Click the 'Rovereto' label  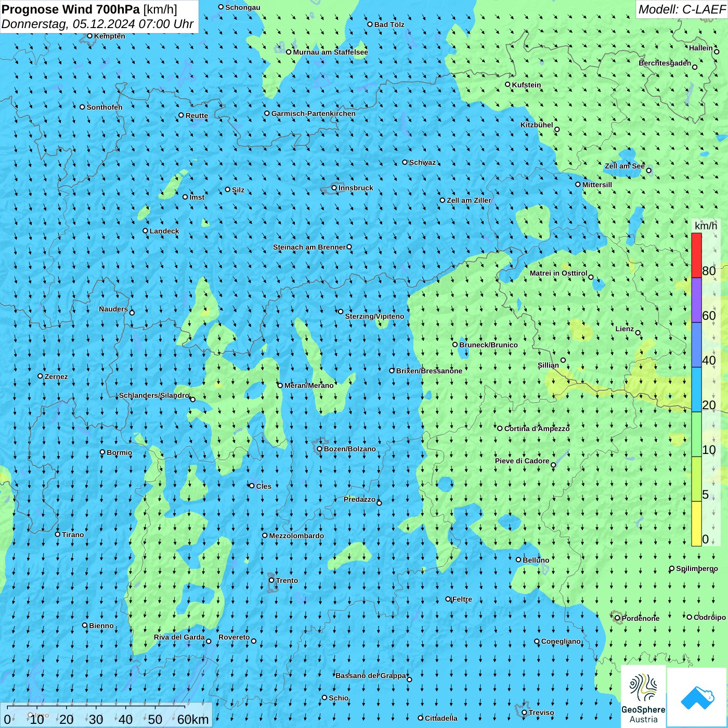click(234, 637)
